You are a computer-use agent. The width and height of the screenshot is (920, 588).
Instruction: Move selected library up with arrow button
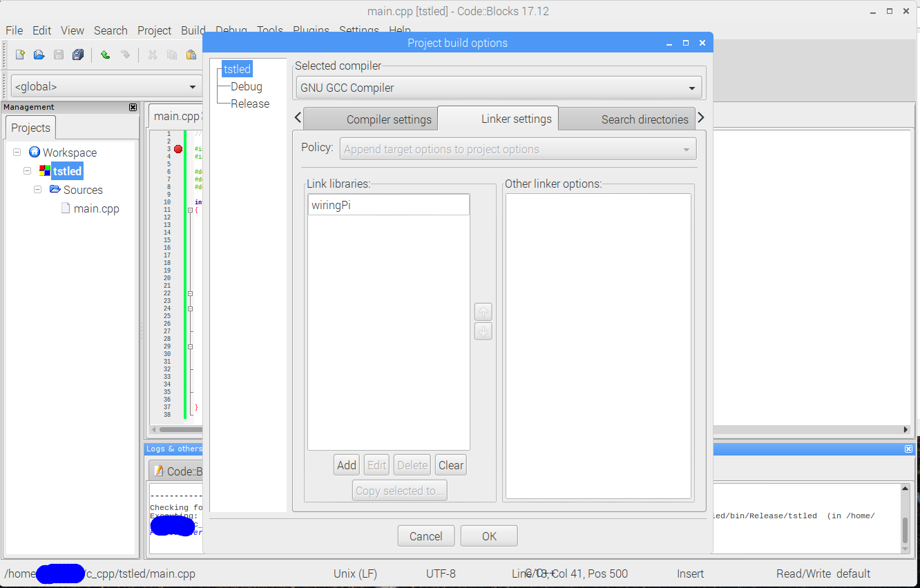pos(483,312)
